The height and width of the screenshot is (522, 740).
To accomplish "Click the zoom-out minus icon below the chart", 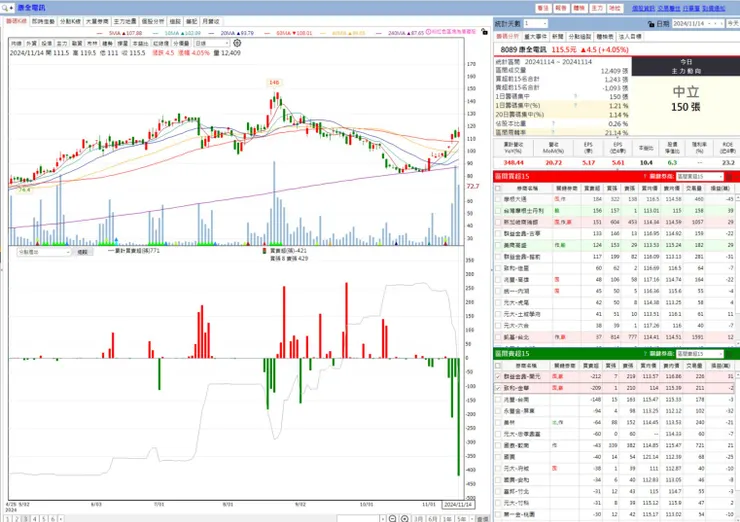I will (x=392, y=518).
